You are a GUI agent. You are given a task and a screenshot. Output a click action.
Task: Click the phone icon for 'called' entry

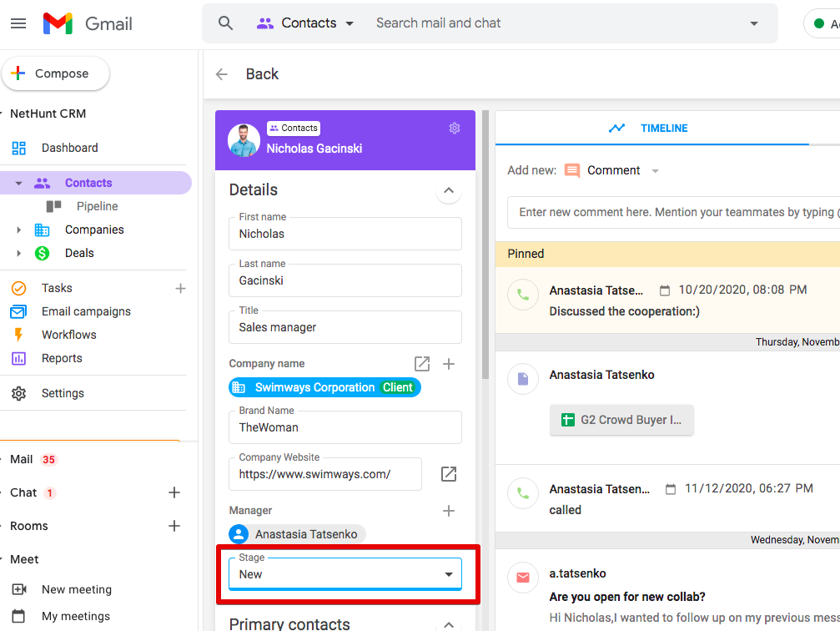[x=523, y=493]
